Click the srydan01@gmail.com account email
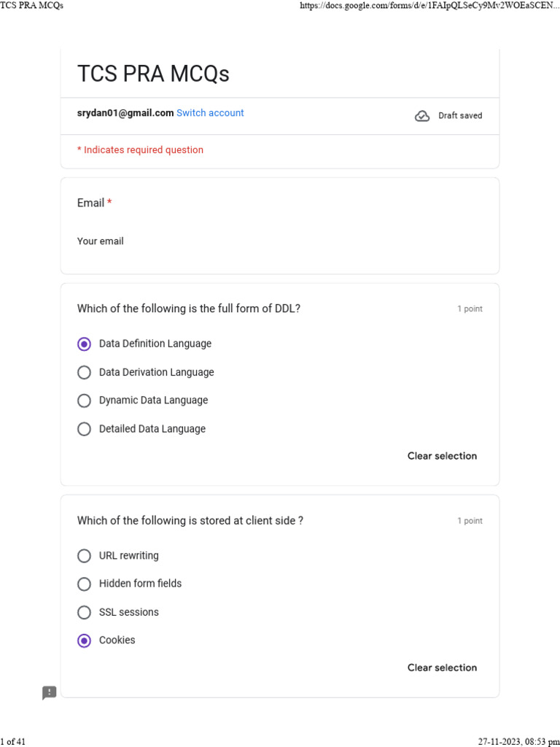 click(x=125, y=113)
